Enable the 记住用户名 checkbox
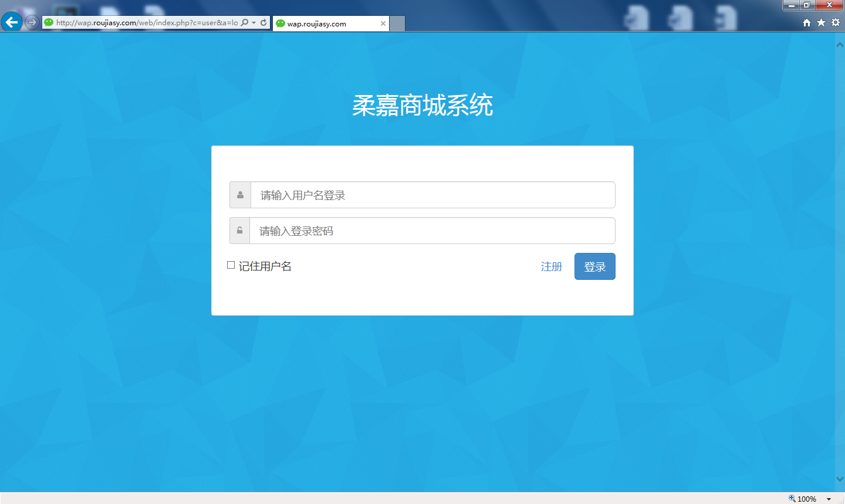 point(231,265)
